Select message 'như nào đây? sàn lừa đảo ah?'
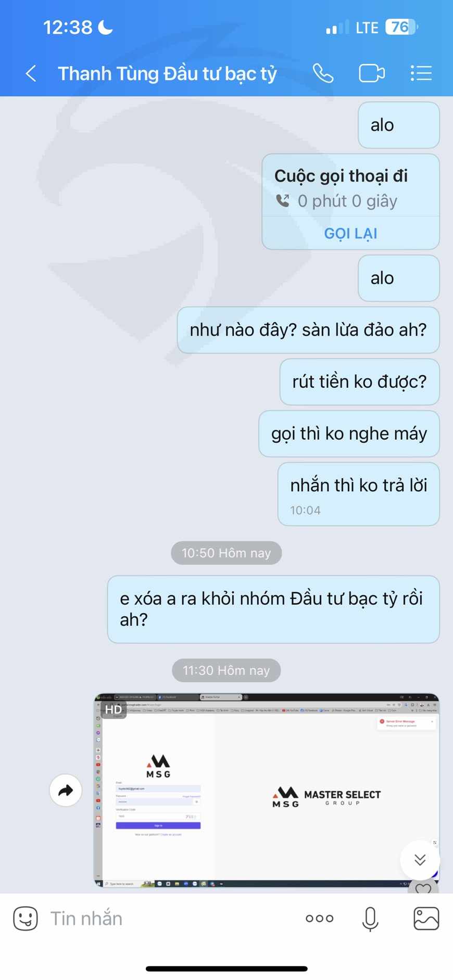The image size is (453, 980). (308, 330)
